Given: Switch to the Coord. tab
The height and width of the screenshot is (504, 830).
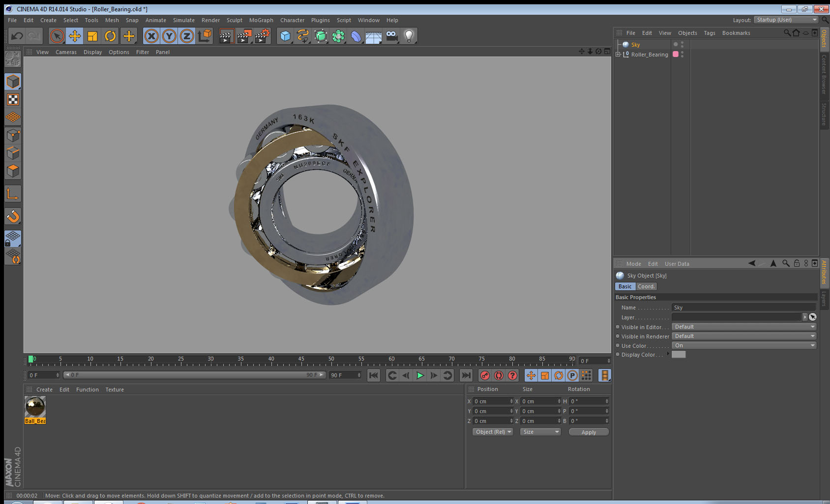Looking at the screenshot, I should pos(646,286).
